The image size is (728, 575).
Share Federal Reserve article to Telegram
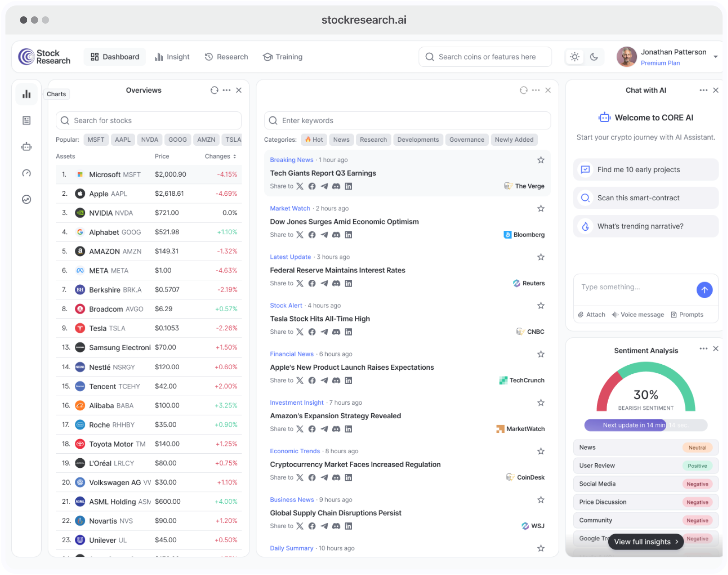[x=324, y=283]
